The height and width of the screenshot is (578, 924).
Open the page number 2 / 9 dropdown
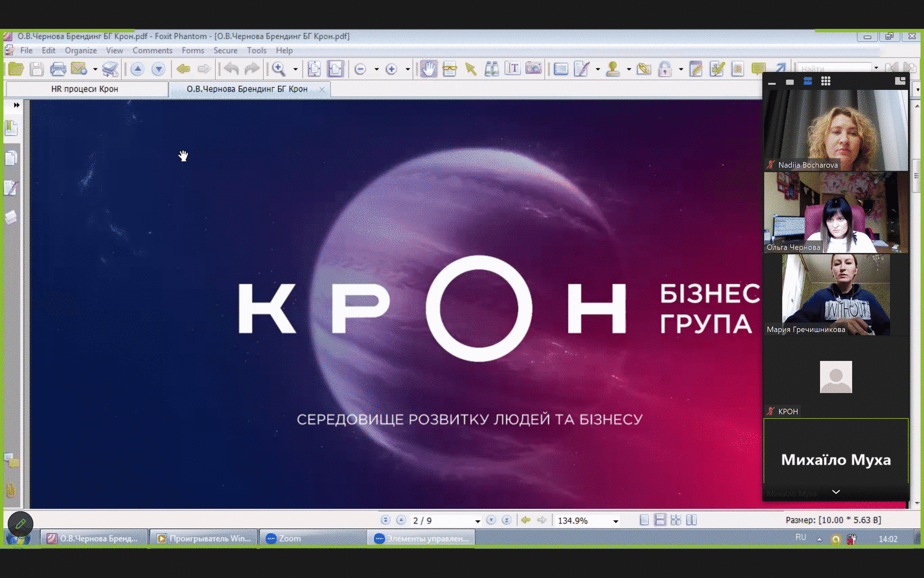(x=477, y=521)
